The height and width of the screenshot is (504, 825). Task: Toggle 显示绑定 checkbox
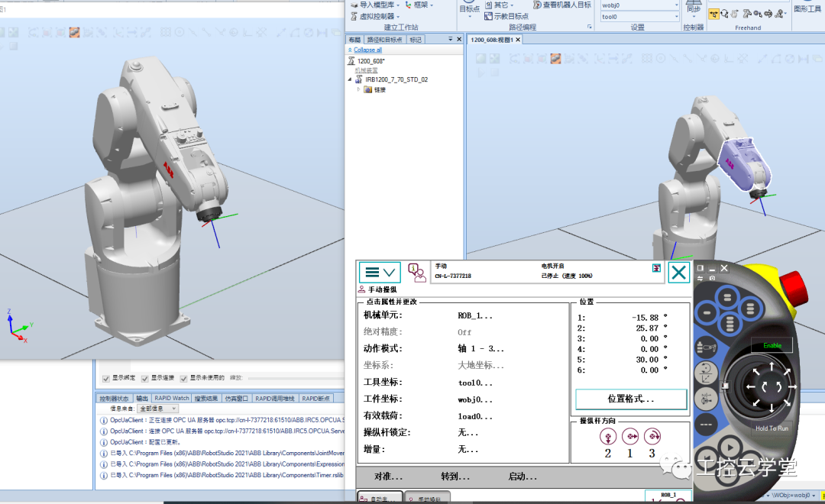[106, 378]
